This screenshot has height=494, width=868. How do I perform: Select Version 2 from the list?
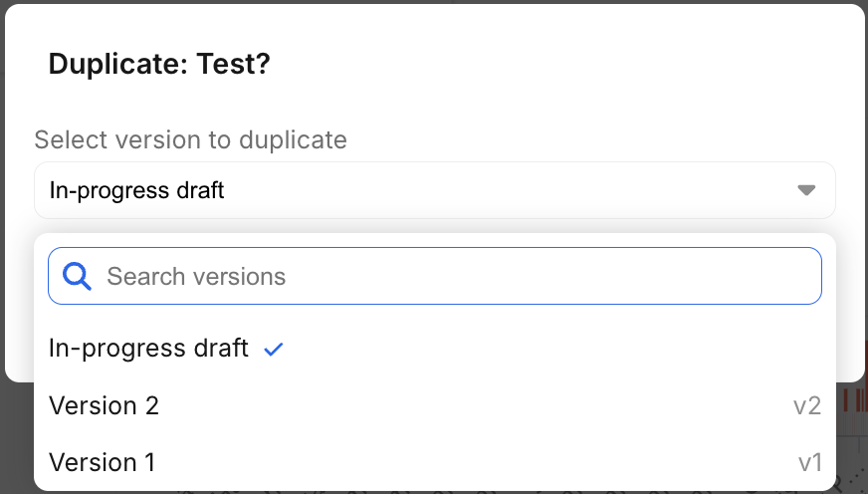(x=104, y=406)
